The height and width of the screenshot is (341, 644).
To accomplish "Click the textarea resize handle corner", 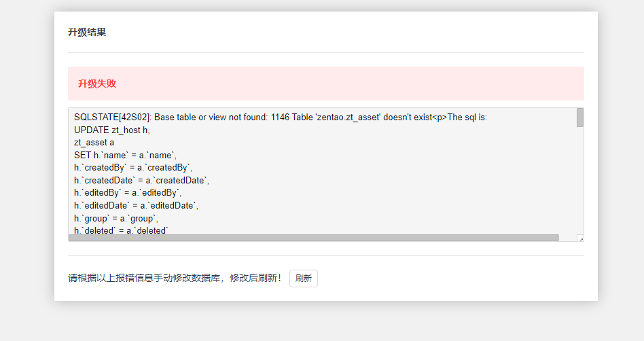I will [x=580, y=238].
